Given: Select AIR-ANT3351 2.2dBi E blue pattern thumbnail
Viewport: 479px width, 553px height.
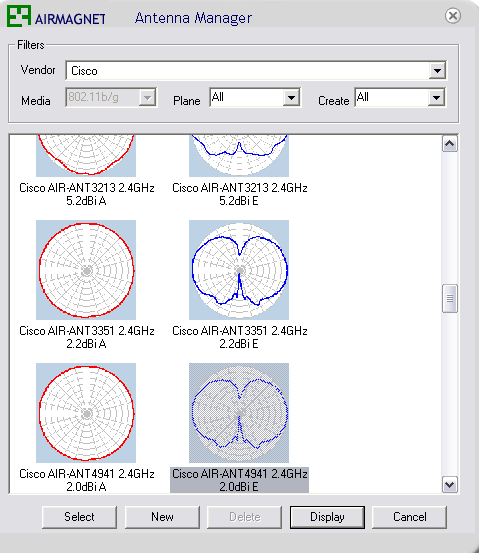Looking at the screenshot, I should (x=239, y=270).
